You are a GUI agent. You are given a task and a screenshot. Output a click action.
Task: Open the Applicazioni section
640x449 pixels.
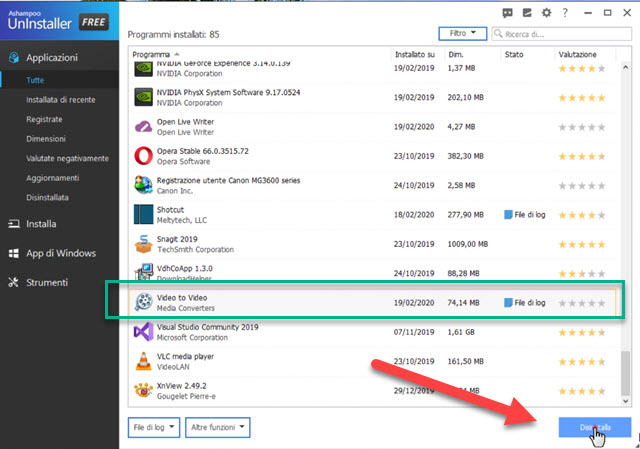pyautogui.click(x=52, y=58)
